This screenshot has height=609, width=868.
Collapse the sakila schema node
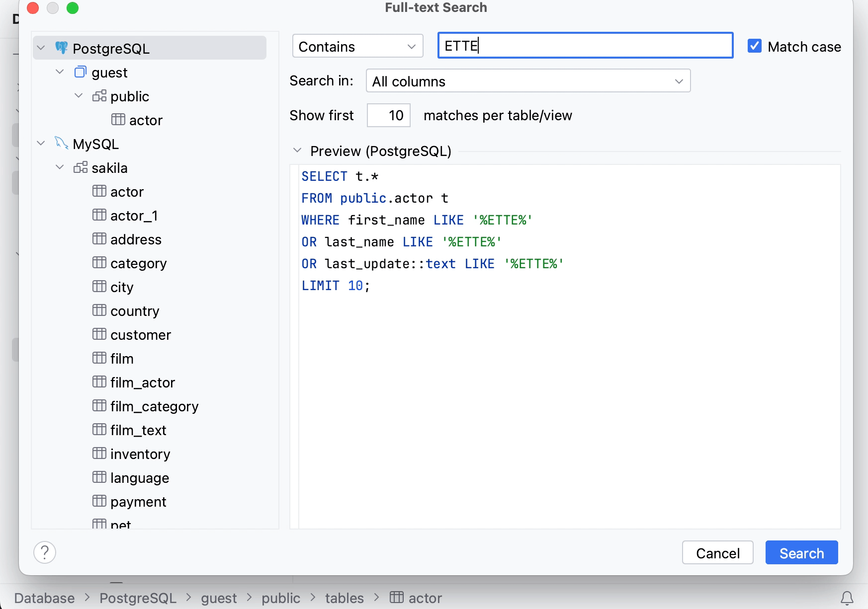tap(60, 167)
